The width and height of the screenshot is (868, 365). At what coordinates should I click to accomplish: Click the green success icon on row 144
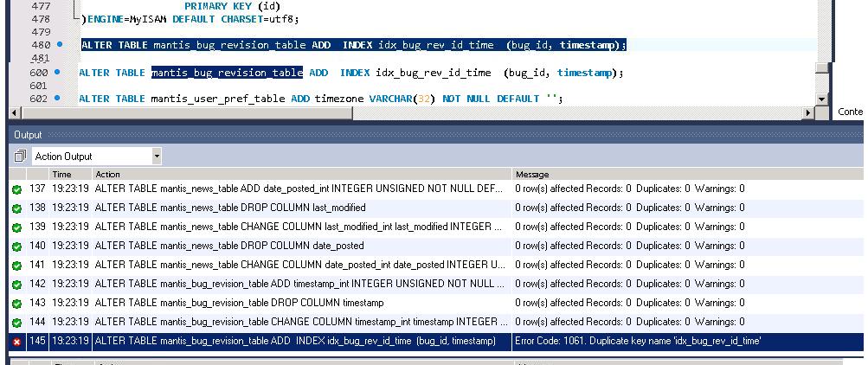[16, 322]
